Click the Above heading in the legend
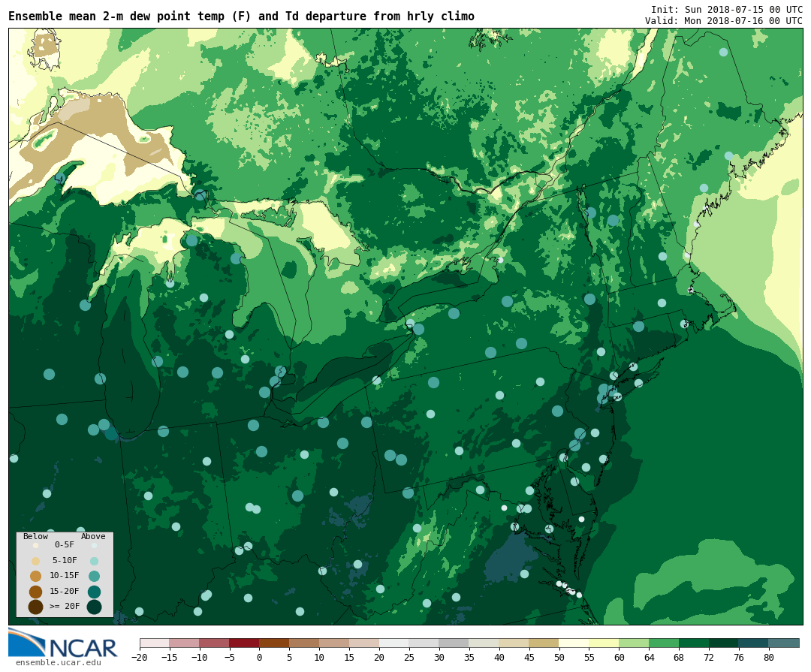811x672 pixels. [x=93, y=536]
